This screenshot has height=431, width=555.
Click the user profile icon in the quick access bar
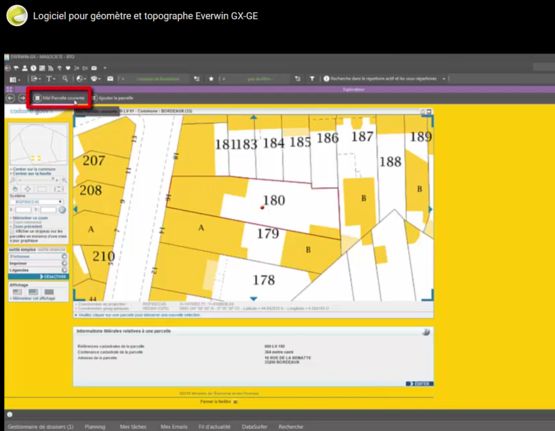[x=24, y=68]
